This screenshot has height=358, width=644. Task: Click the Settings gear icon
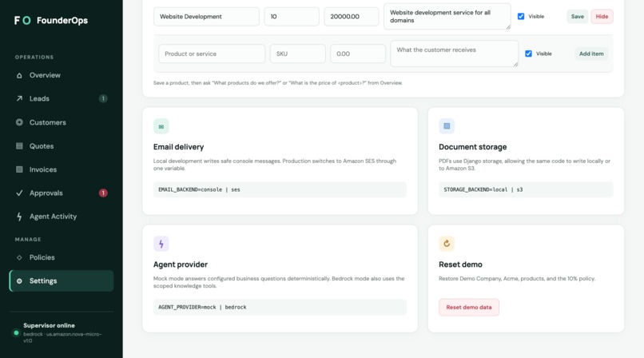pos(19,280)
